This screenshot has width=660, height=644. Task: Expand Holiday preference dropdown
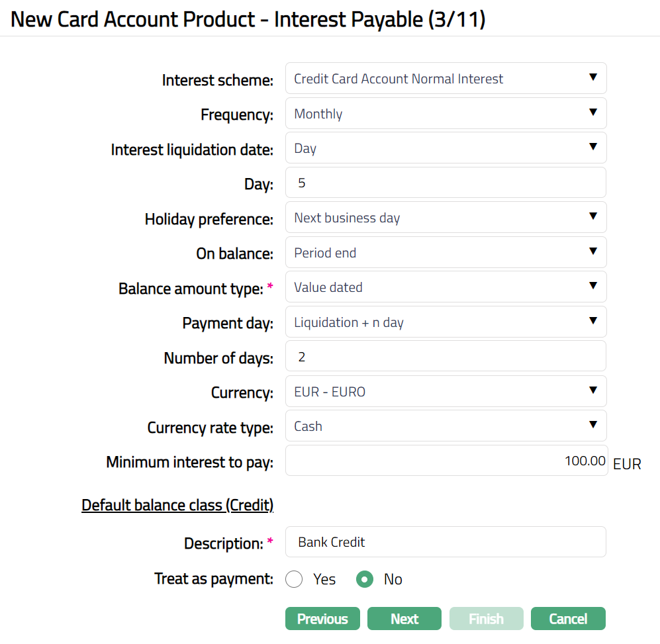click(x=446, y=218)
